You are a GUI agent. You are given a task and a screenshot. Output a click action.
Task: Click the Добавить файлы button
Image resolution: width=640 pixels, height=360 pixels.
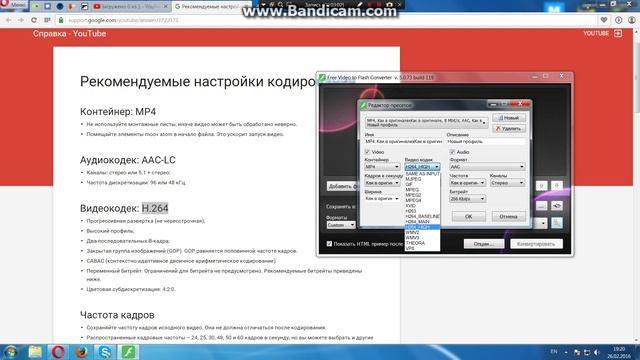pos(342,186)
